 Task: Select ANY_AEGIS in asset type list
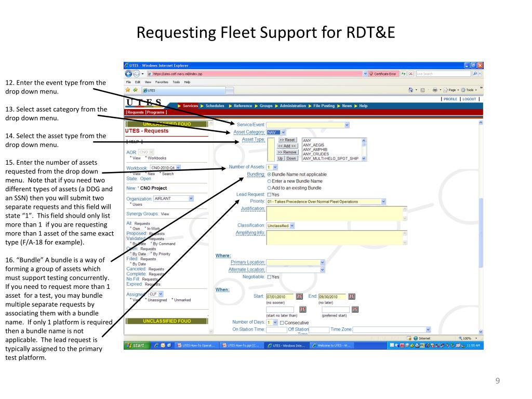(313, 145)
